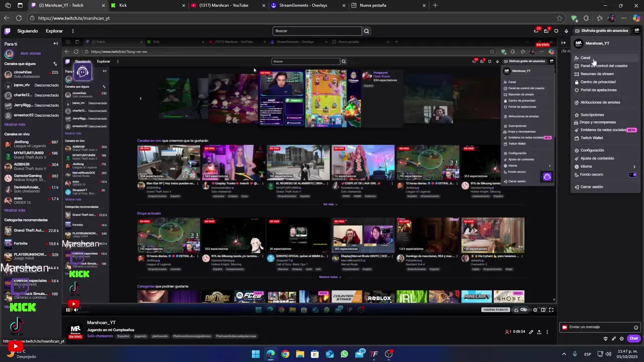Open the top navigation three-dots menu
644x362 pixels.
[x=72, y=31]
